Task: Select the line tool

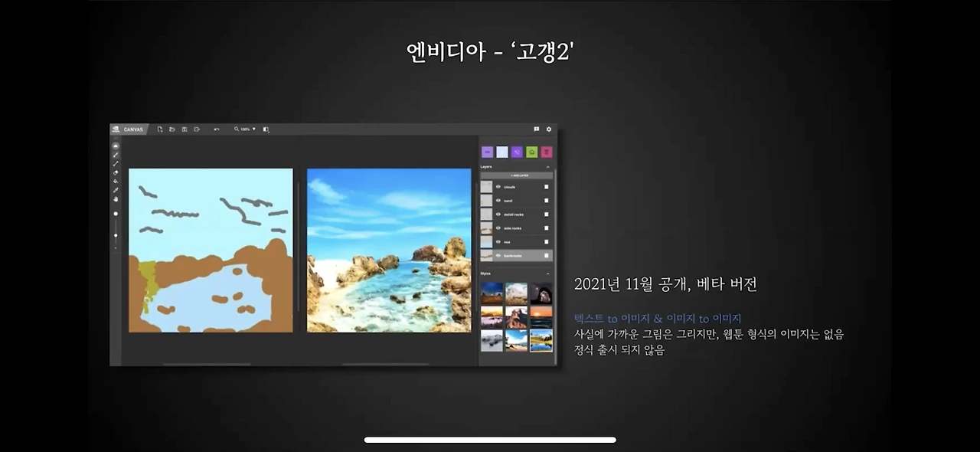Action: [x=116, y=163]
